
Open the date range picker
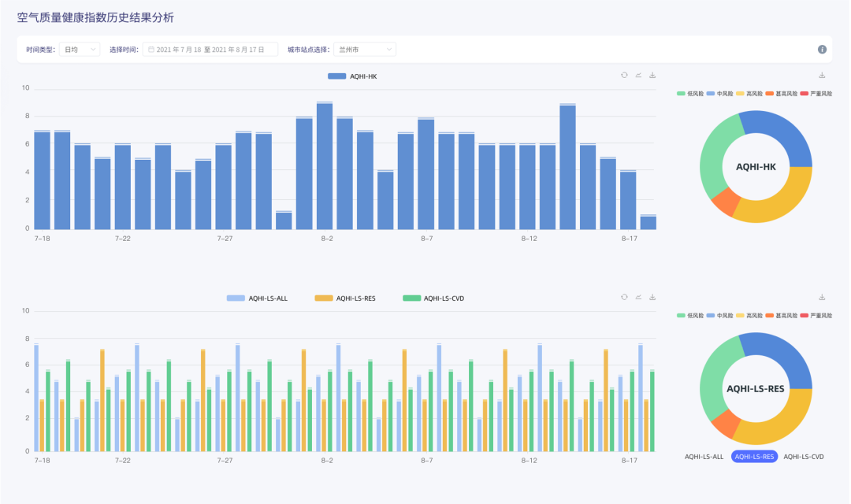pos(210,50)
